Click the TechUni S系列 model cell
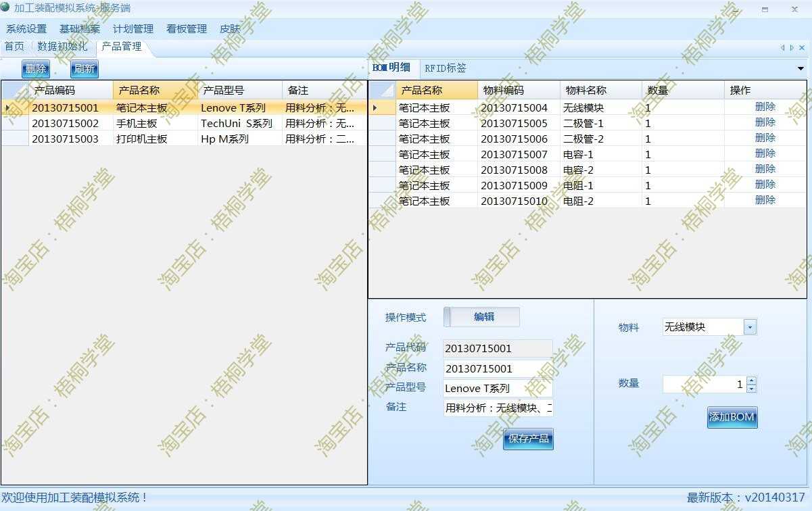The height and width of the screenshot is (511, 812). 240,123
